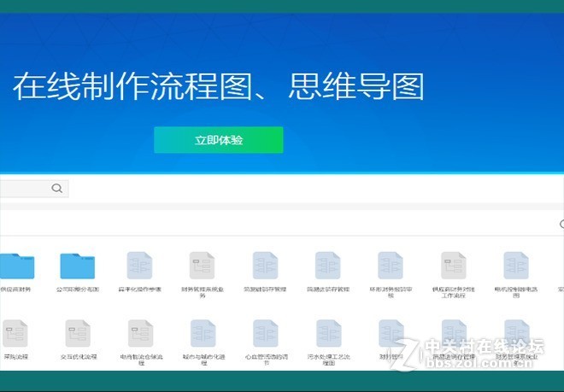Open the 心血管活动的调节 mind map file
Image resolution: width=564 pixels, height=392 pixels.
point(266,333)
